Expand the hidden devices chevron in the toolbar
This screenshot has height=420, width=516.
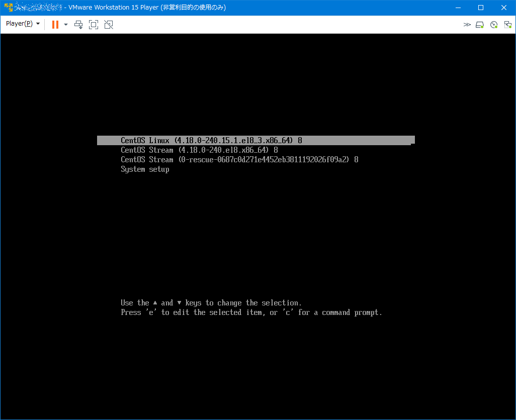tap(467, 25)
